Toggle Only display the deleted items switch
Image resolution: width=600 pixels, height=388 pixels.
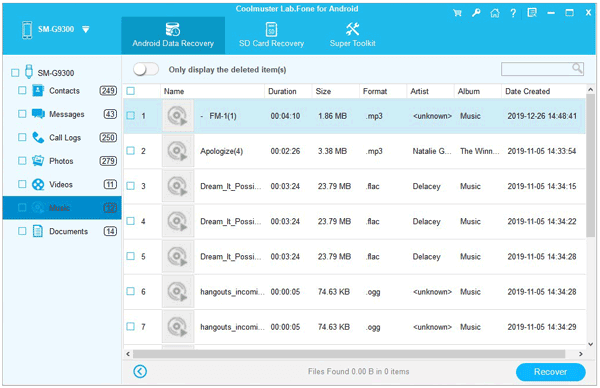click(x=146, y=69)
